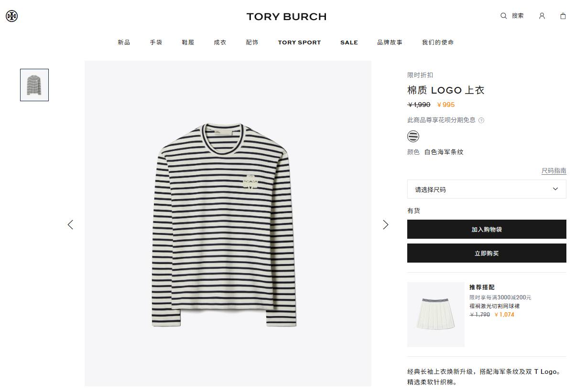Go to the SALE menu item
Screen dimensions: 575x392
[349, 42]
